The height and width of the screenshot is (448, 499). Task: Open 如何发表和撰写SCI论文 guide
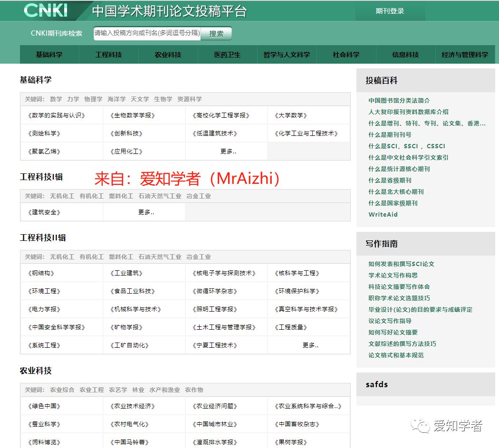click(401, 264)
